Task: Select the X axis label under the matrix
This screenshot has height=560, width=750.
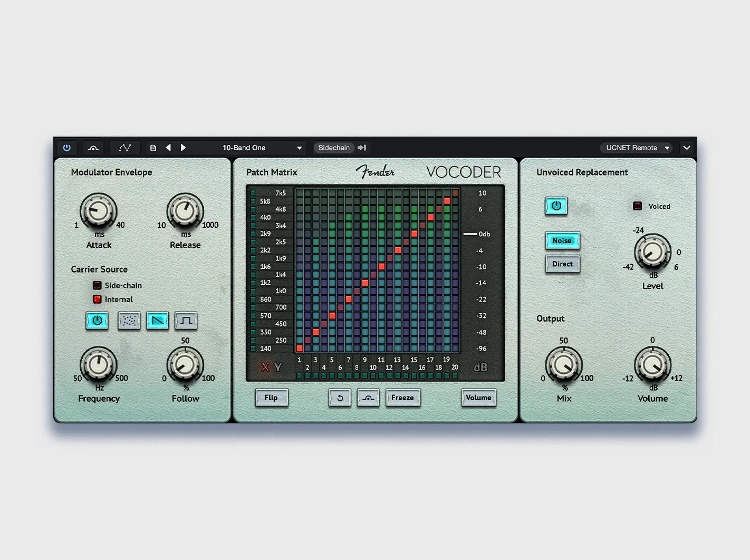Action: (x=266, y=368)
